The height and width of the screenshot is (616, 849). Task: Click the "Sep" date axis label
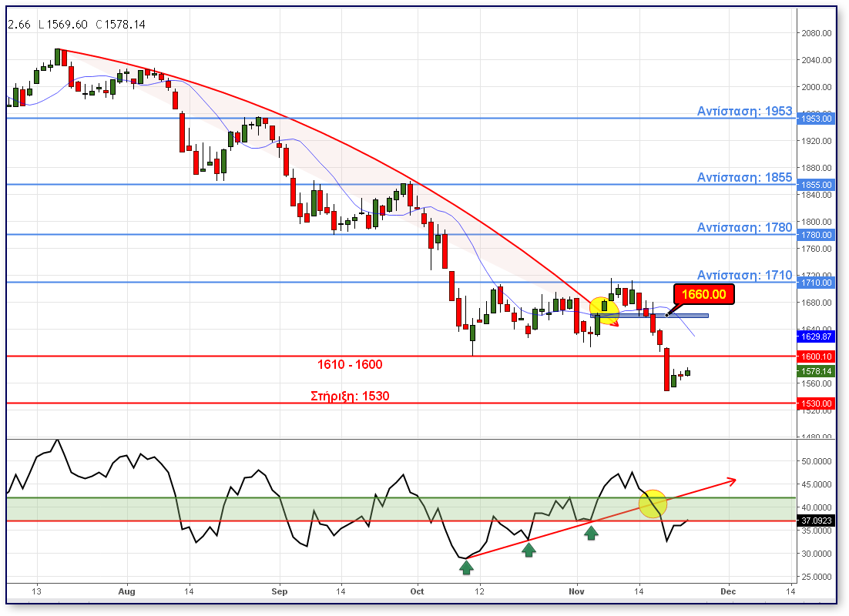coord(280,591)
